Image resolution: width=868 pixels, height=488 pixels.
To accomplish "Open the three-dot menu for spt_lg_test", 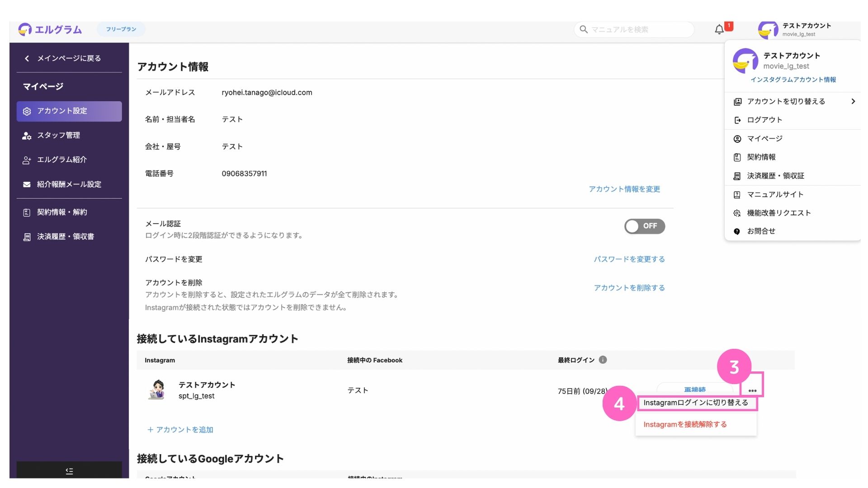I will [x=752, y=390].
